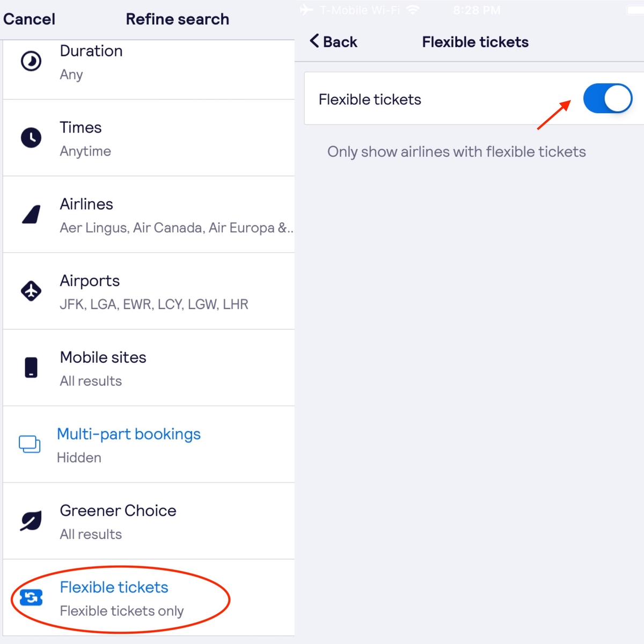Viewport: 644px width, 644px height.
Task: Go back using the Back chevron
Action: click(x=333, y=41)
